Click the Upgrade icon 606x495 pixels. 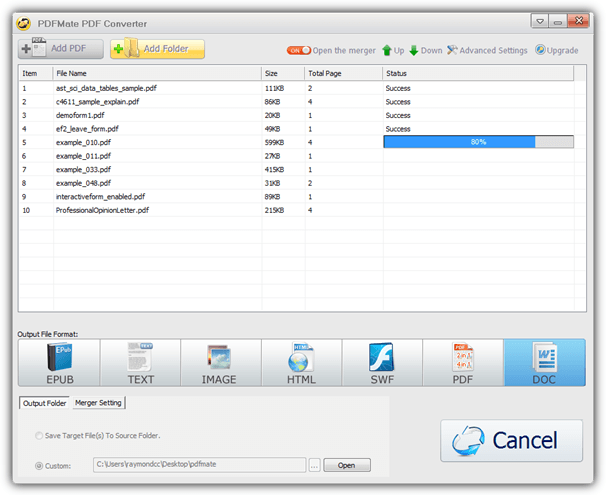(x=540, y=50)
